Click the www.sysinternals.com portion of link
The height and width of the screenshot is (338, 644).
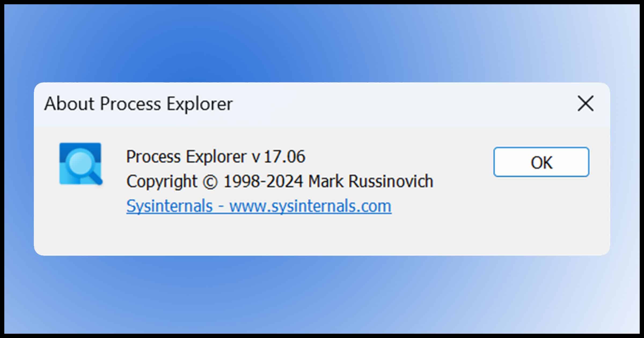310,206
